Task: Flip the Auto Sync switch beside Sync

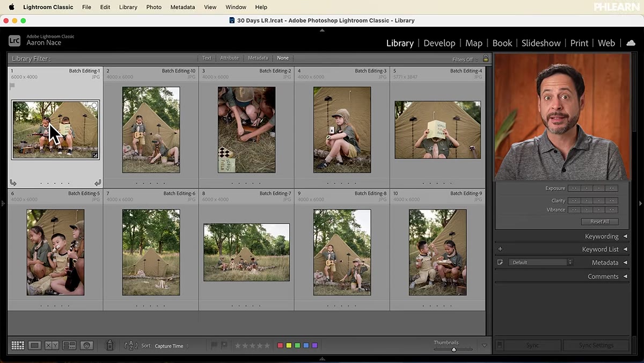Action: point(500,345)
